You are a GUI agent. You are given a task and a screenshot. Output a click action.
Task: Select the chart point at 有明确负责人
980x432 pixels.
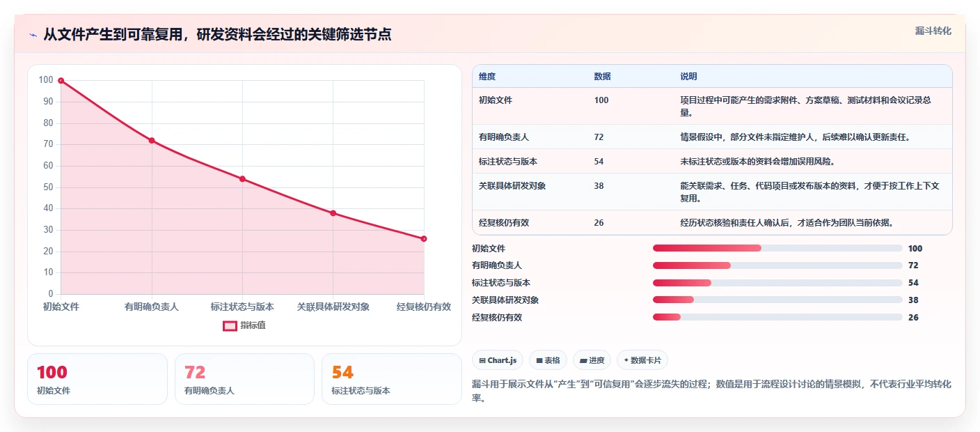152,141
